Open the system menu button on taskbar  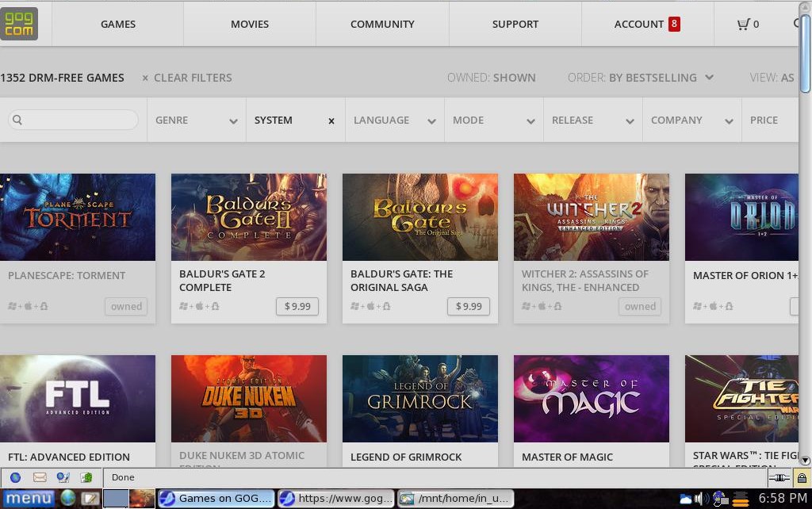[29, 498]
